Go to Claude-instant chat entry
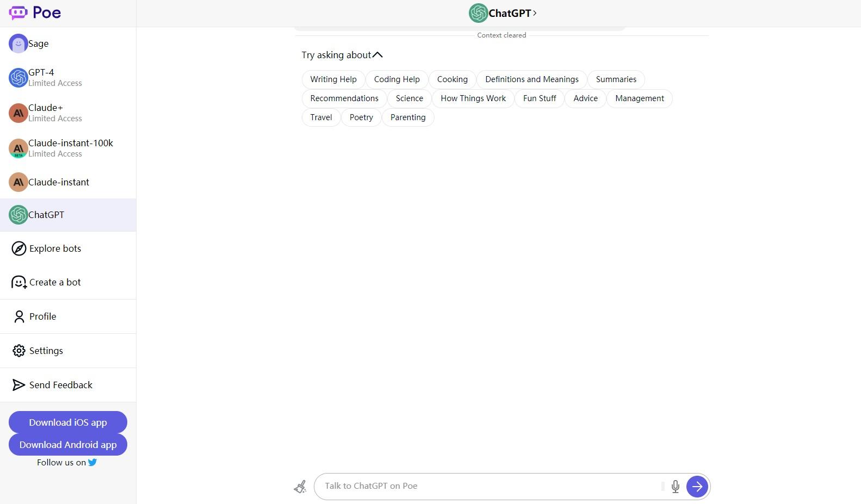 (68, 182)
